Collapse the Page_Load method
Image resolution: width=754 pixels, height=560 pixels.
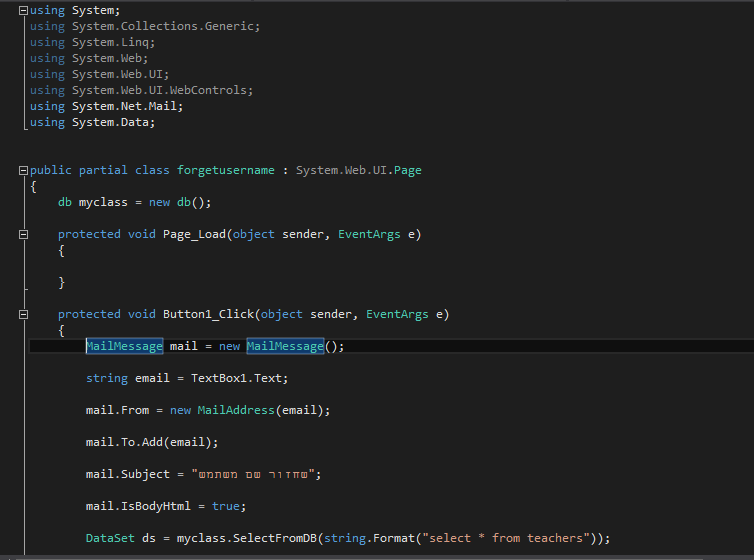(23, 235)
